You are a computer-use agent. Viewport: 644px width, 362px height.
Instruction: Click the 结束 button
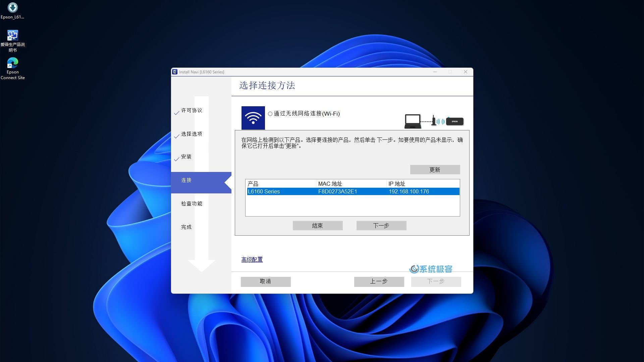tap(317, 226)
